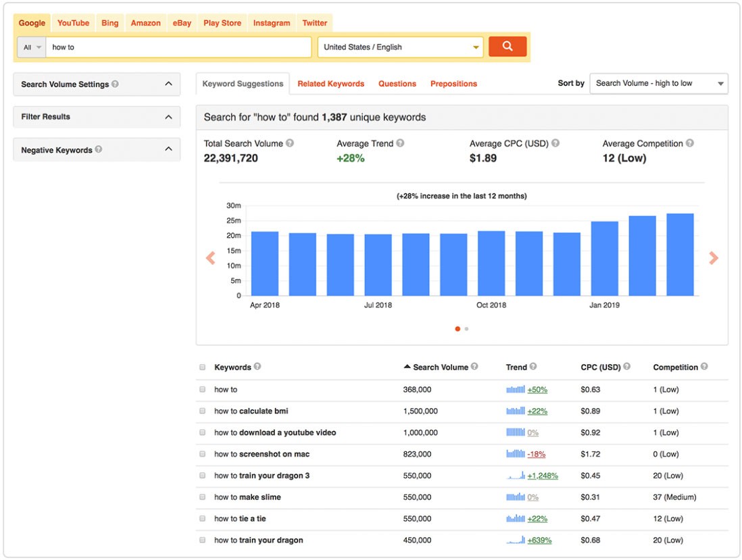The image size is (742, 560).
Task: Click the help icon beside Total Search Volume
Action: [x=290, y=143]
